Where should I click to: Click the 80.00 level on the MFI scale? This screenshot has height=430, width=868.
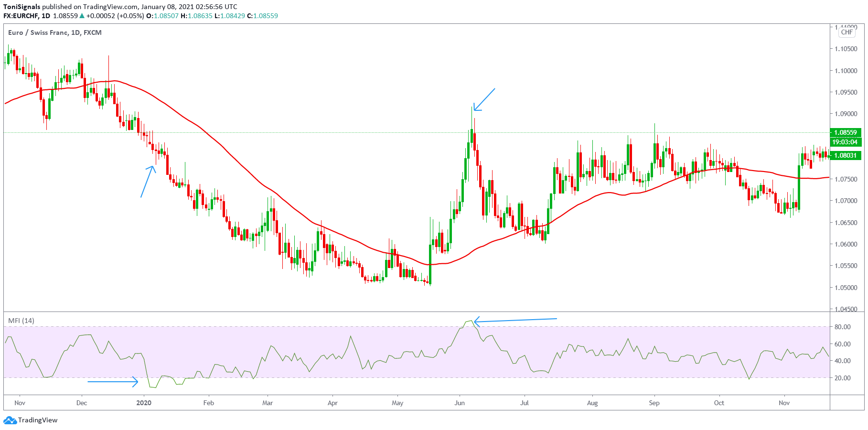[842, 327]
